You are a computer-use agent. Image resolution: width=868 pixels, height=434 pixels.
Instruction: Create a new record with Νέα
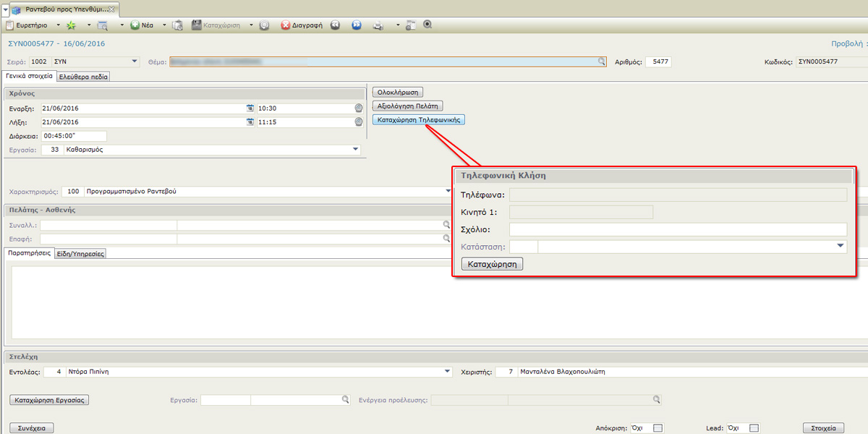[x=142, y=25]
